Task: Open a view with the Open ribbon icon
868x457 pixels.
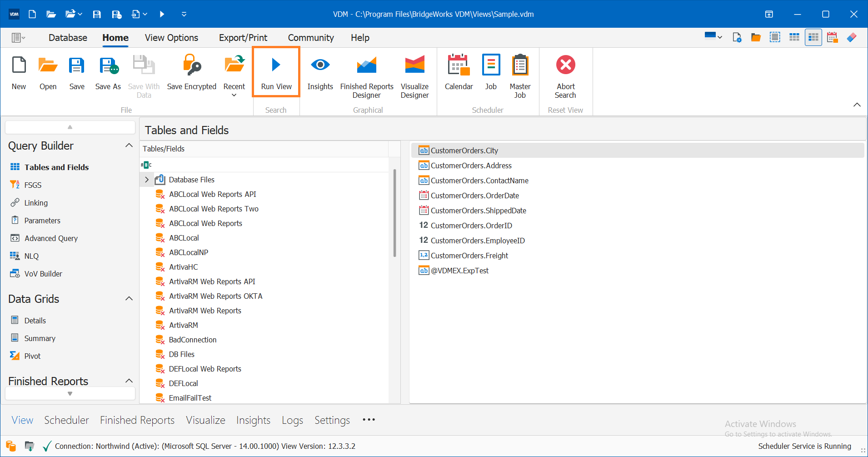Action: pos(48,73)
